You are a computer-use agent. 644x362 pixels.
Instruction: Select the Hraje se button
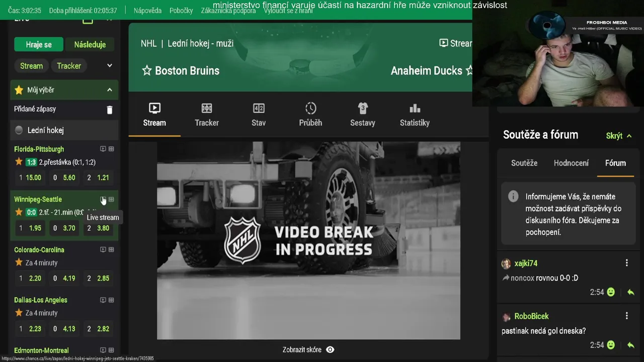(x=39, y=44)
